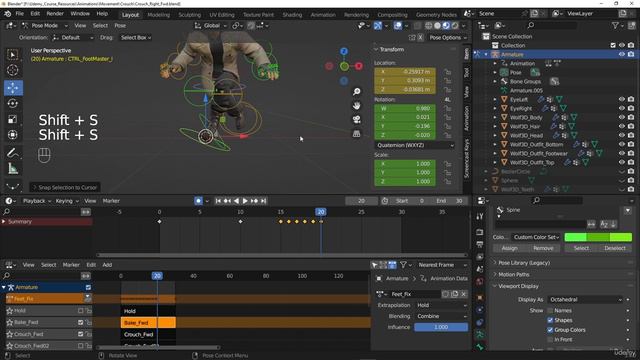This screenshot has height=360, width=640.
Task: Click the current frame field showing 20
Action: [361, 201]
